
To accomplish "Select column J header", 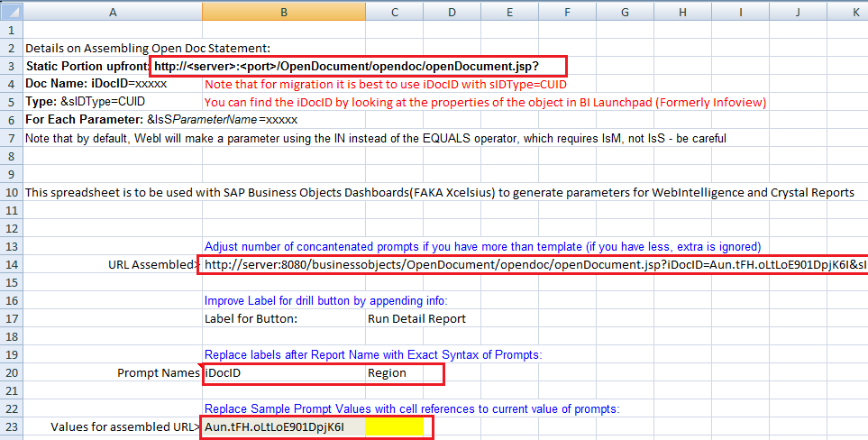I will 798,12.
